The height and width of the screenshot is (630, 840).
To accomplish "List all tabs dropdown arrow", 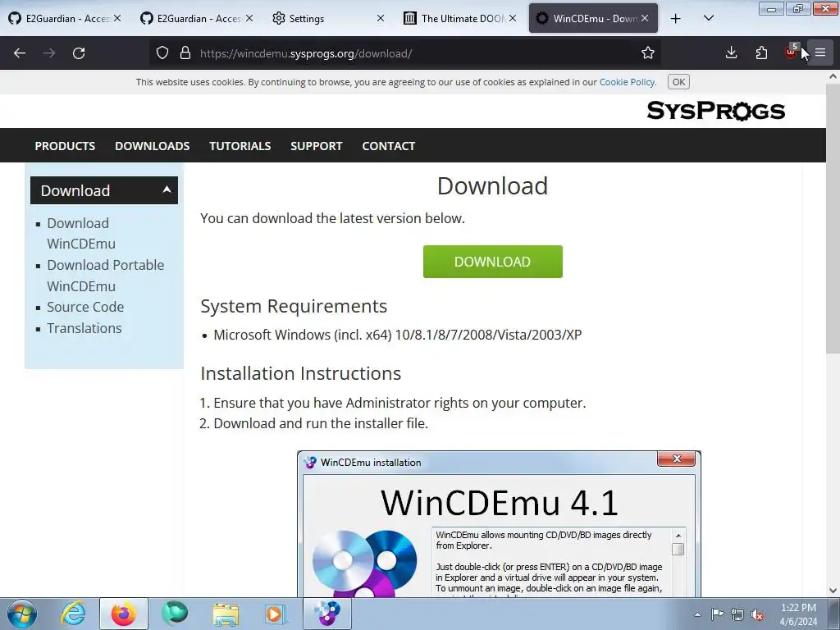I will (x=708, y=18).
